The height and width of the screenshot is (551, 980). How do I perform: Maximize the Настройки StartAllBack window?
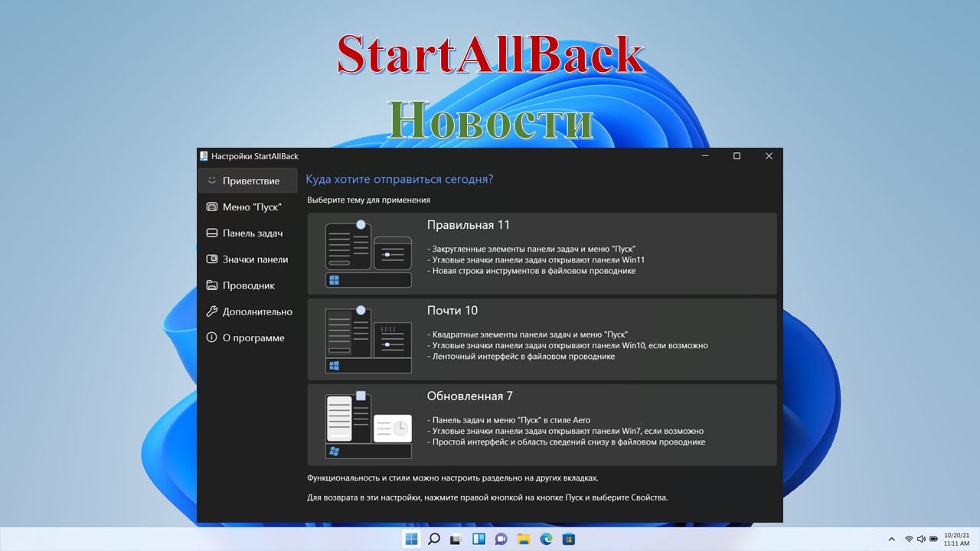pyautogui.click(x=737, y=156)
